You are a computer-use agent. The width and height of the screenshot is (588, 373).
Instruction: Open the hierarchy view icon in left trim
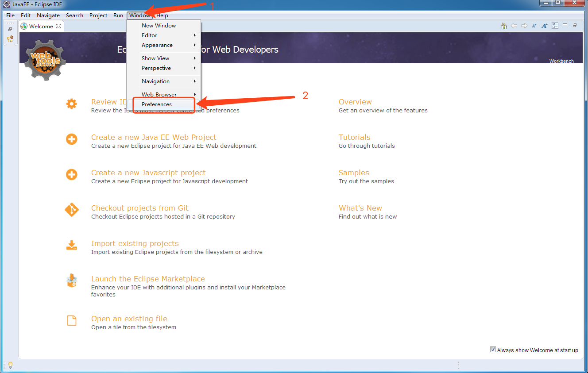(10, 39)
